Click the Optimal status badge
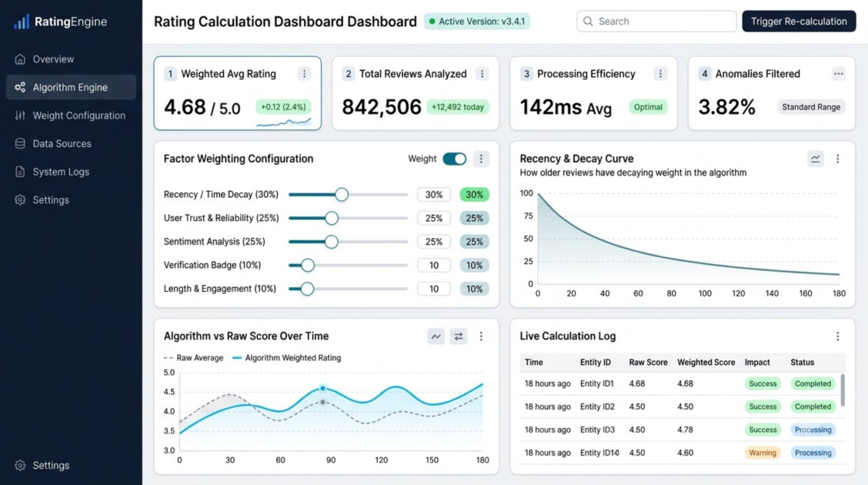This screenshot has height=485, width=868. 648,107
